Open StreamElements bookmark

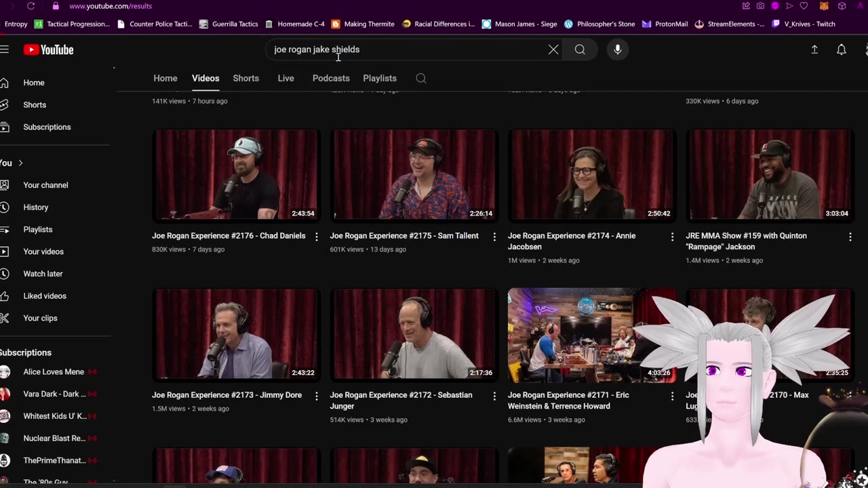coord(730,24)
